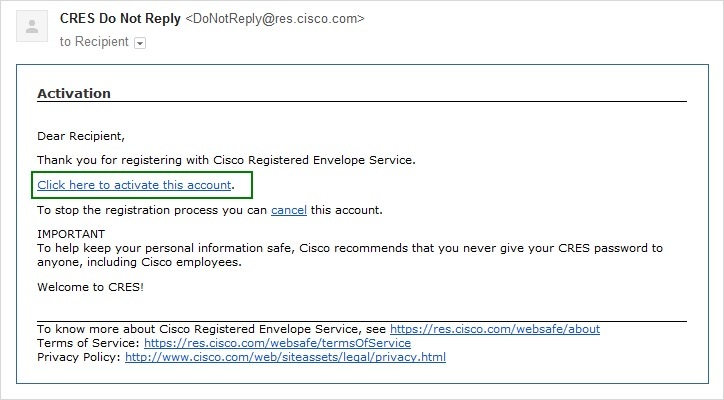Click the "To know more about Cisco" text

(x=210, y=329)
